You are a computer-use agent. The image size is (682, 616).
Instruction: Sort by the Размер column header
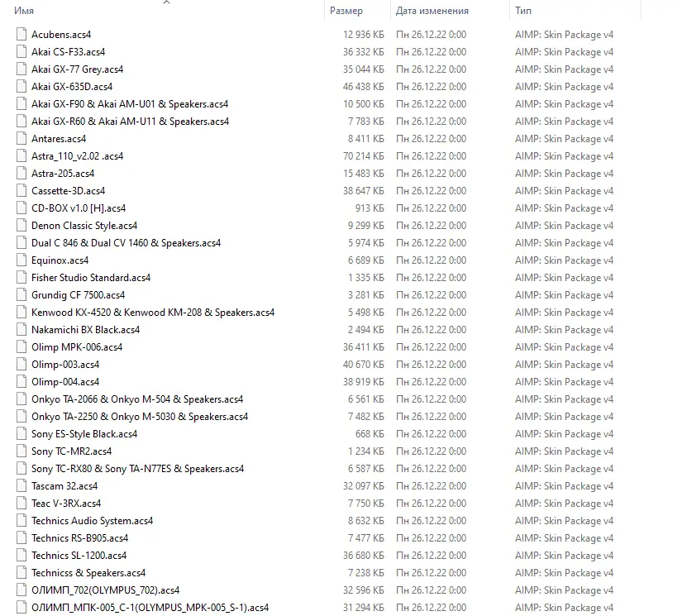click(346, 11)
